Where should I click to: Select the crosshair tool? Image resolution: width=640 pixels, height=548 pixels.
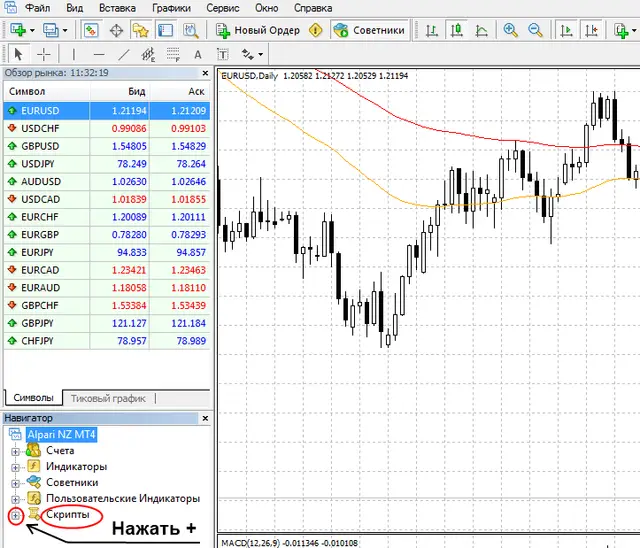[x=43, y=54]
